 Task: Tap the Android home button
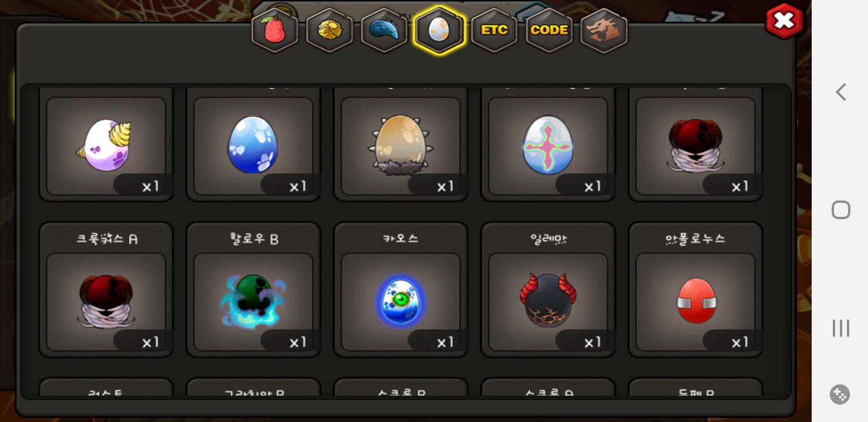click(x=841, y=210)
